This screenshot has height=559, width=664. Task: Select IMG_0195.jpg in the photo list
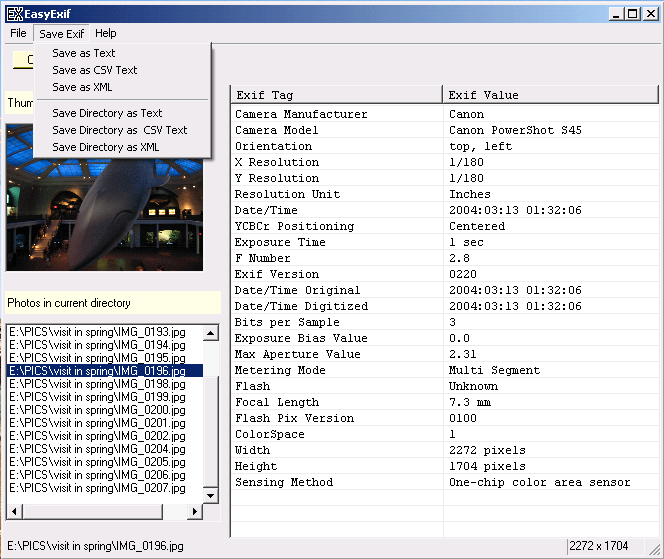coord(105,358)
